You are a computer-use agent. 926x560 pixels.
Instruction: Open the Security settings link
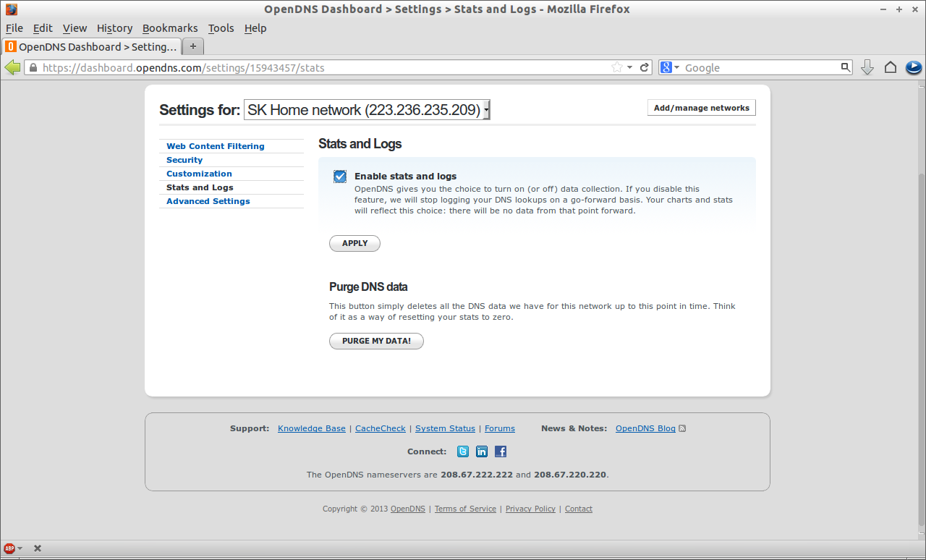[184, 160]
